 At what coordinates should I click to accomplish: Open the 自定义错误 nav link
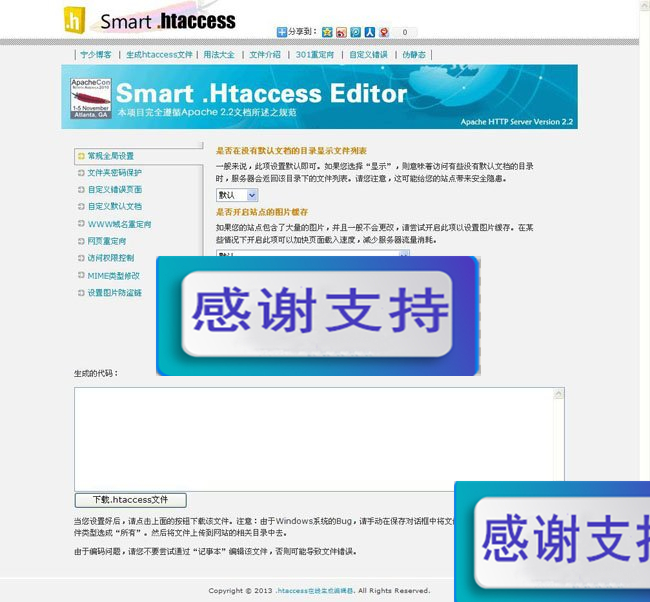368,55
